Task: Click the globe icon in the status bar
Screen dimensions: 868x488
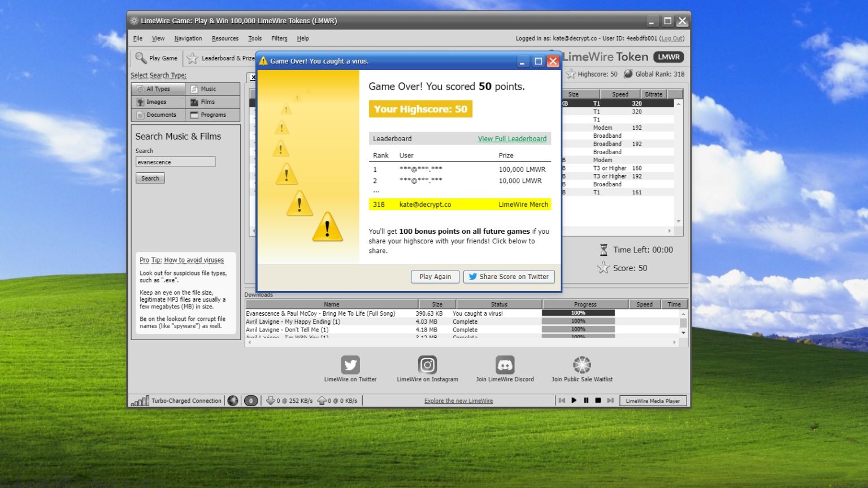Action: point(233,400)
